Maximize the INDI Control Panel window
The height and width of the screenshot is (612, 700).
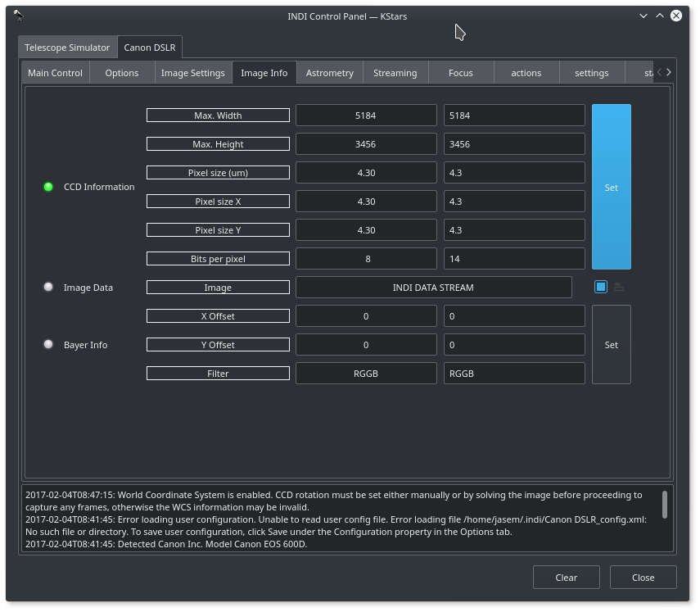(x=659, y=16)
